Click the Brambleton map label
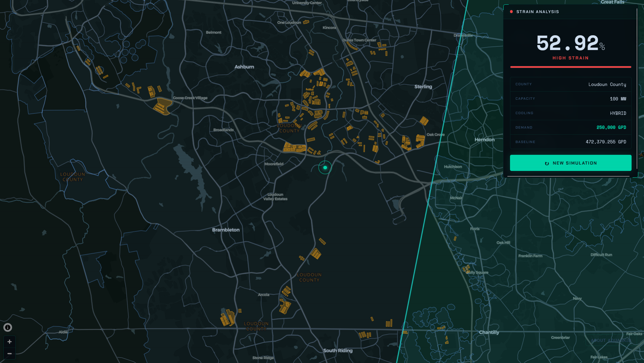This screenshot has height=363, width=644. click(x=226, y=230)
